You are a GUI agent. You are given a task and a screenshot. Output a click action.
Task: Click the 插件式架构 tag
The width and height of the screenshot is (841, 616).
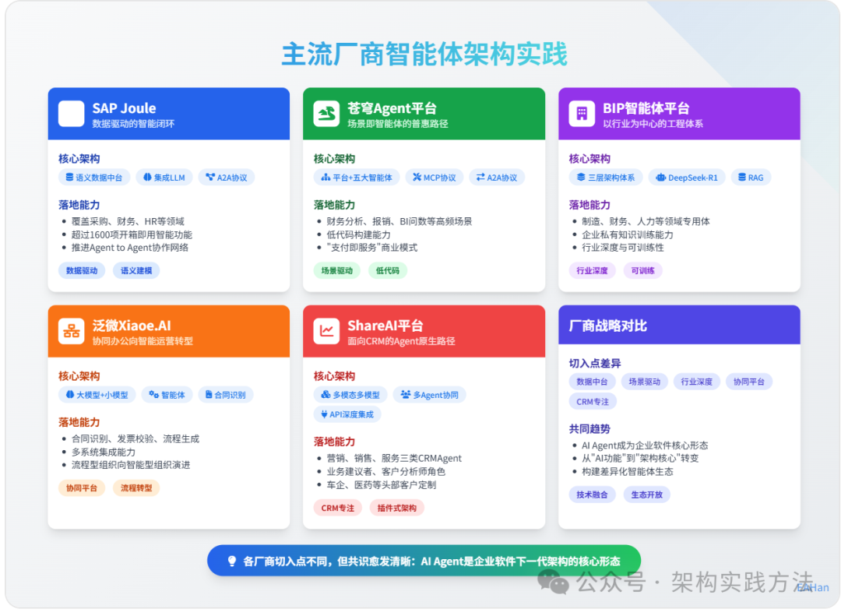coord(397,508)
